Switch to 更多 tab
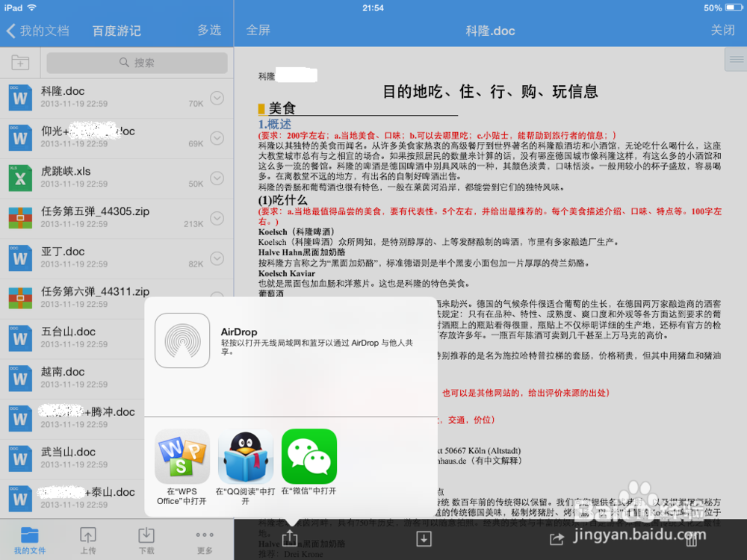The height and width of the screenshot is (560, 747). [x=205, y=541]
